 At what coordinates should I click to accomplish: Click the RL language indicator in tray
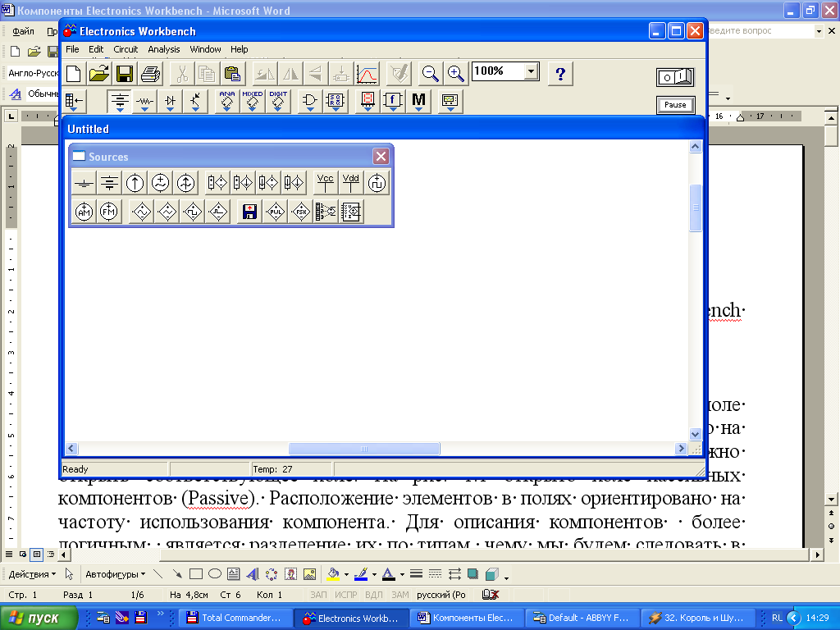(777, 618)
